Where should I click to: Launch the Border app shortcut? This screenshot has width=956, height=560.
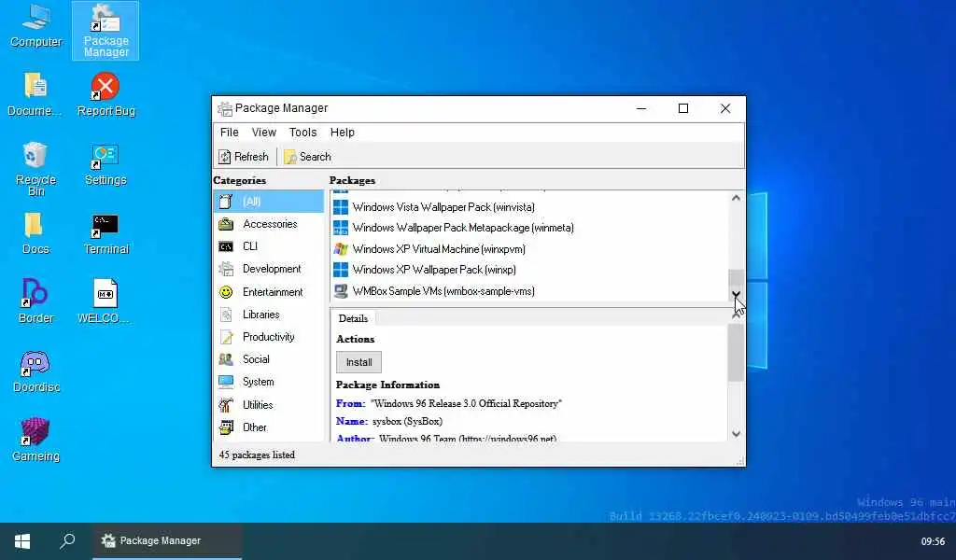[x=35, y=301]
